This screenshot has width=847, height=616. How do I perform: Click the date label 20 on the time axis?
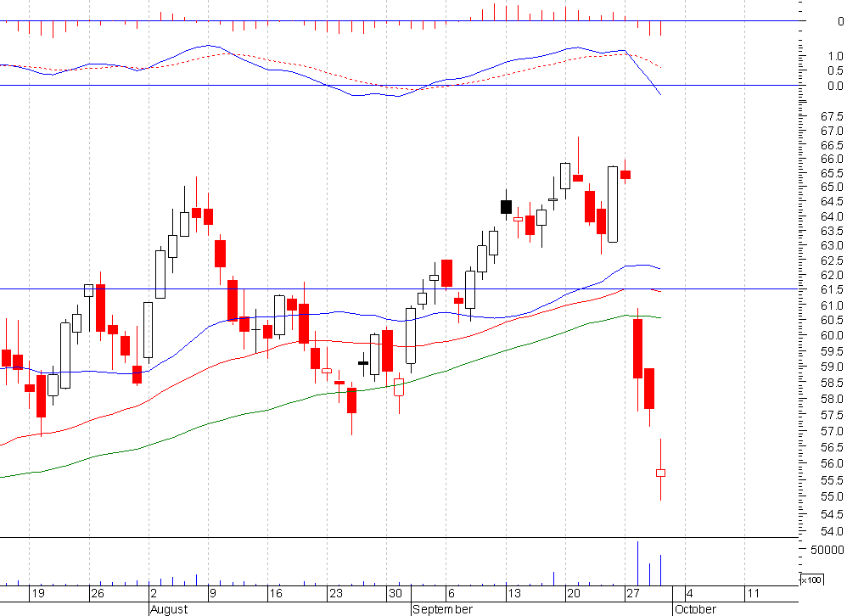pos(574,593)
